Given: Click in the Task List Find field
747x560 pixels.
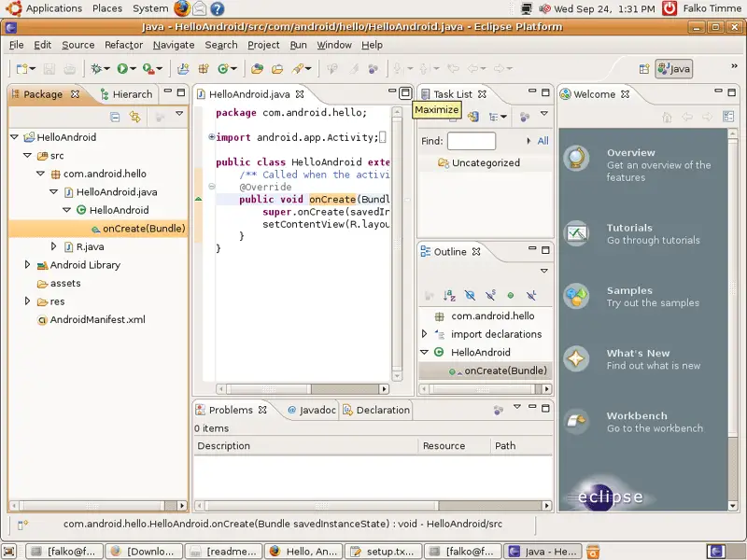Looking at the screenshot, I should click(472, 141).
